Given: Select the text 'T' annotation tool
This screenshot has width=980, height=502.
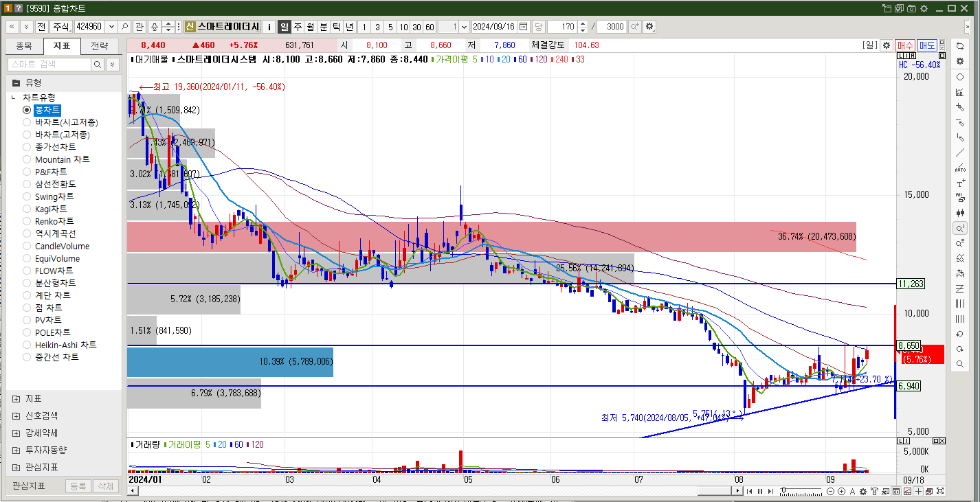Looking at the screenshot, I should tap(960, 183).
